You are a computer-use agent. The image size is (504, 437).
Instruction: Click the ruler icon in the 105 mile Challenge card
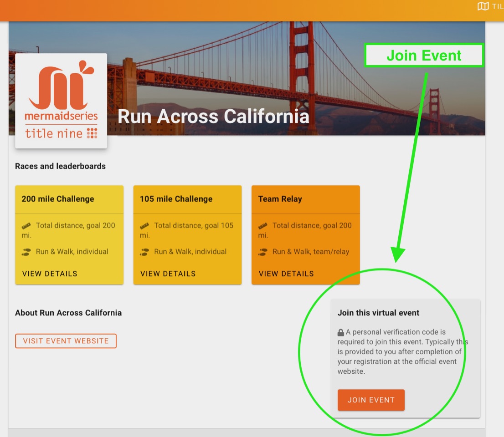(144, 226)
